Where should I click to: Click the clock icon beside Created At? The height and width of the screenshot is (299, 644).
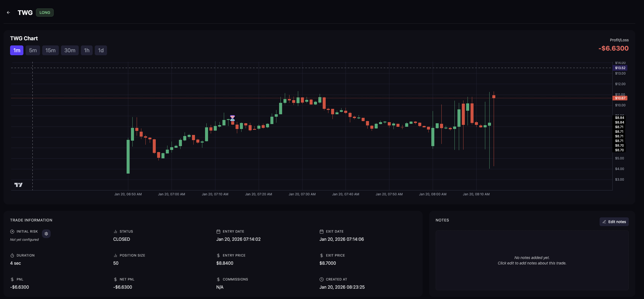321,279
